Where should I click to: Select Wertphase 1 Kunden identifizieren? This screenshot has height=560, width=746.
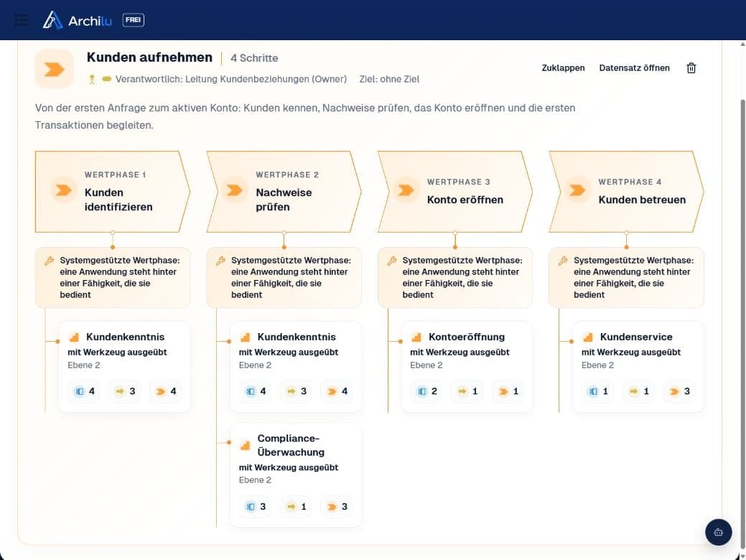click(x=113, y=192)
